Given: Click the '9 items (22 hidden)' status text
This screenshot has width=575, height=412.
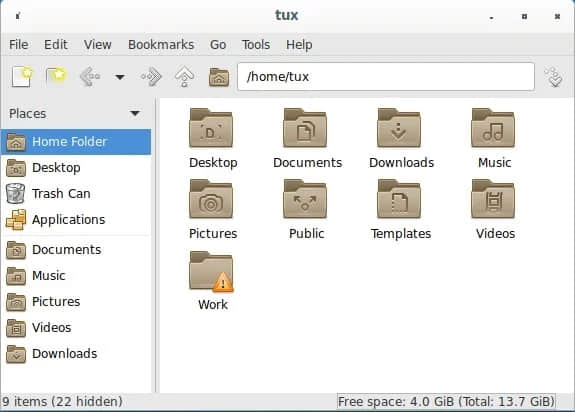Looking at the screenshot, I should point(62,402).
